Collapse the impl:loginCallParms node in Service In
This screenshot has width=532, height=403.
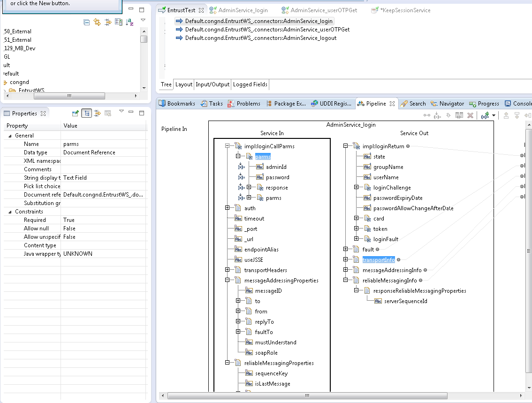(228, 146)
